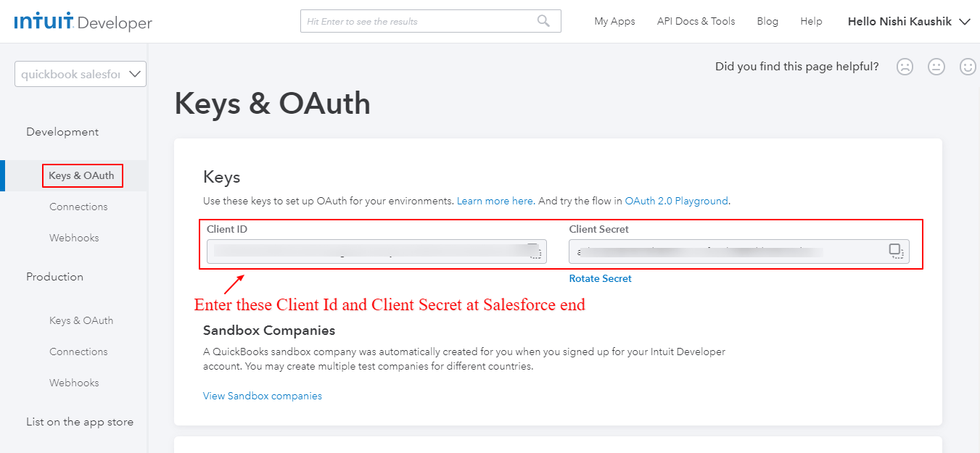Open the Learn more here link
The height and width of the screenshot is (453, 980).
[495, 201]
